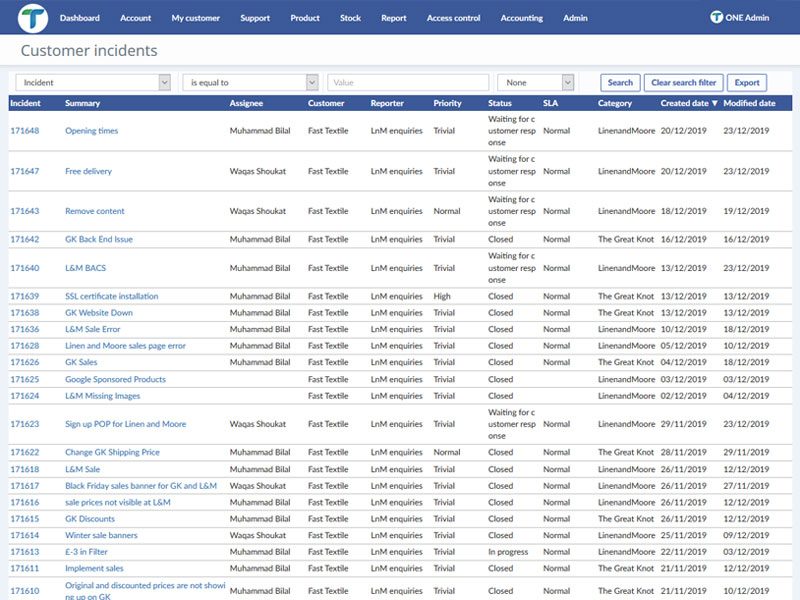Click 'High' priority in row 171639
This screenshot has height=600, width=800.
click(442, 296)
